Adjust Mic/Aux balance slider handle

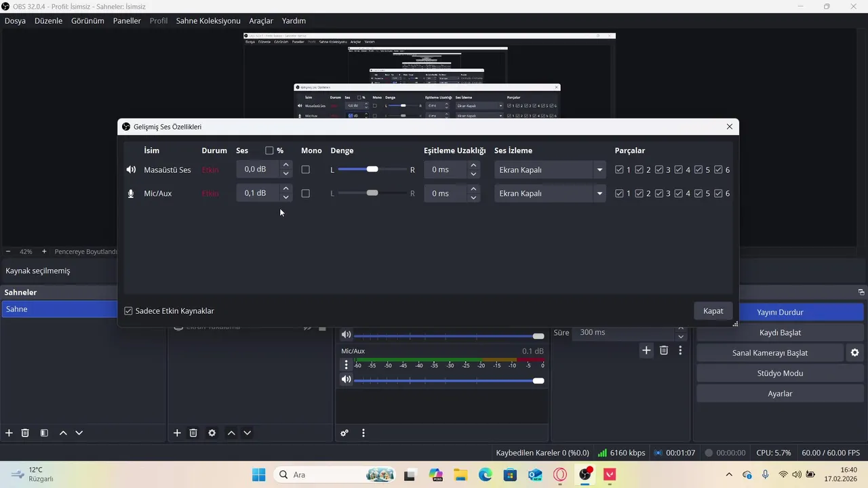(x=372, y=193)
